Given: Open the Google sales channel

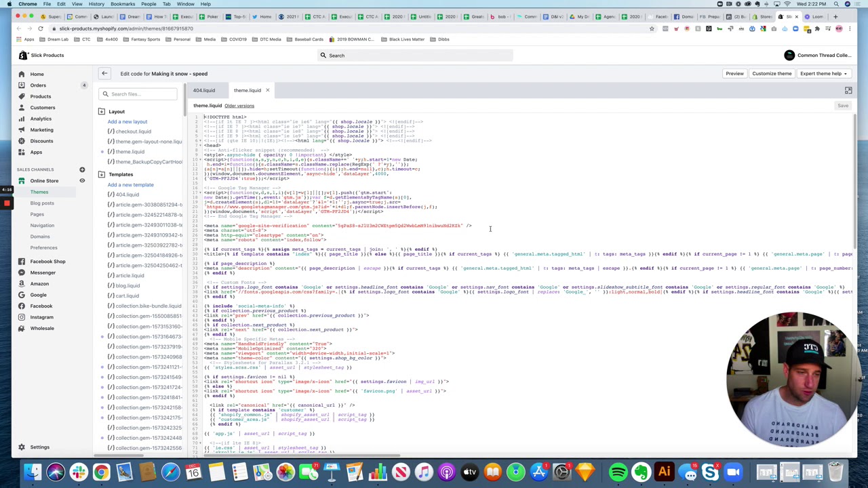Looking at the screenshot, I should [x=38, y=295].
